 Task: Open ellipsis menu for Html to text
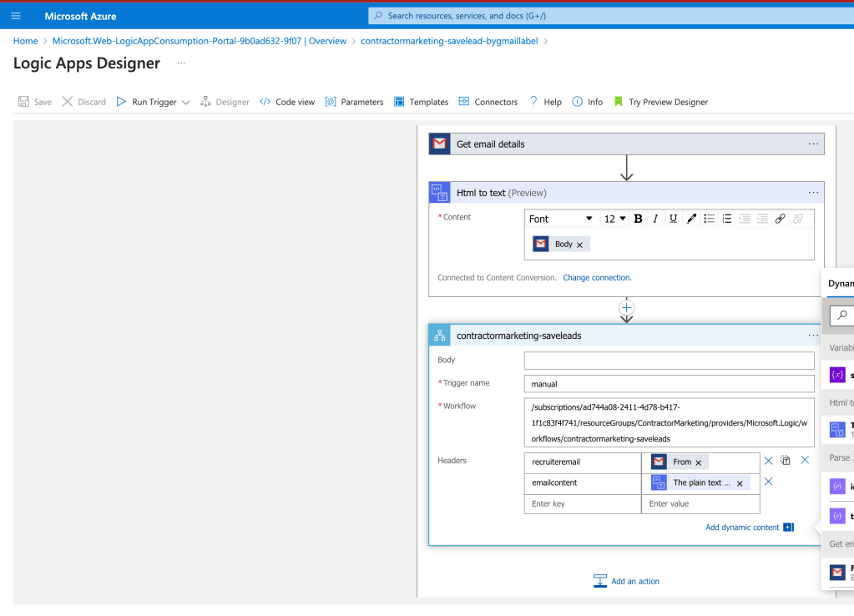click(x=813, y=192)
